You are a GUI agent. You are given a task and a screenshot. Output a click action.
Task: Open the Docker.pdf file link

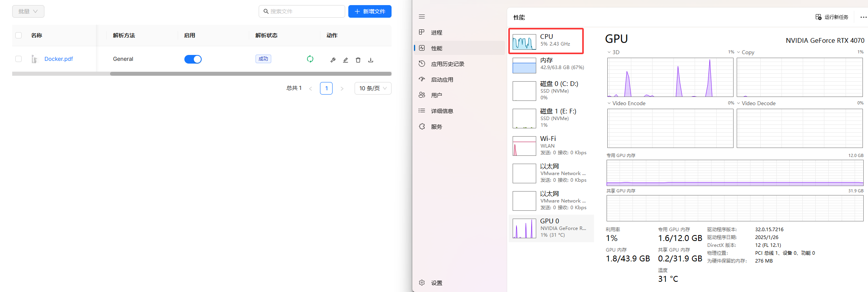pos(59,59)
